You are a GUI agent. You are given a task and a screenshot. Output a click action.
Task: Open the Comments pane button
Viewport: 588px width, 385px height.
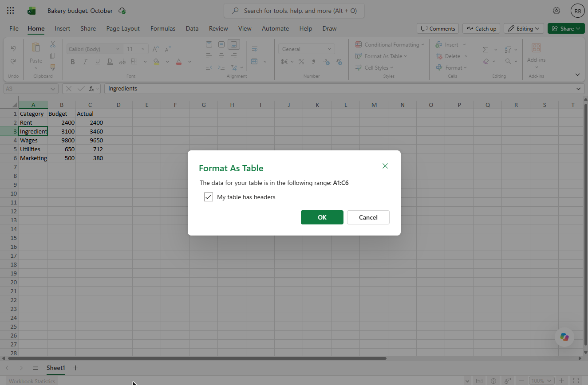coord(438,28)
